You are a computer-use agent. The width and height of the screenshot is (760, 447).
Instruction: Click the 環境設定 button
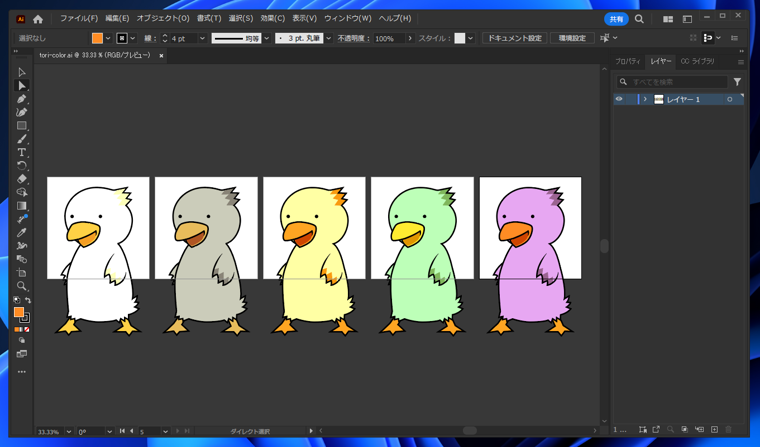tap(572, 38)
